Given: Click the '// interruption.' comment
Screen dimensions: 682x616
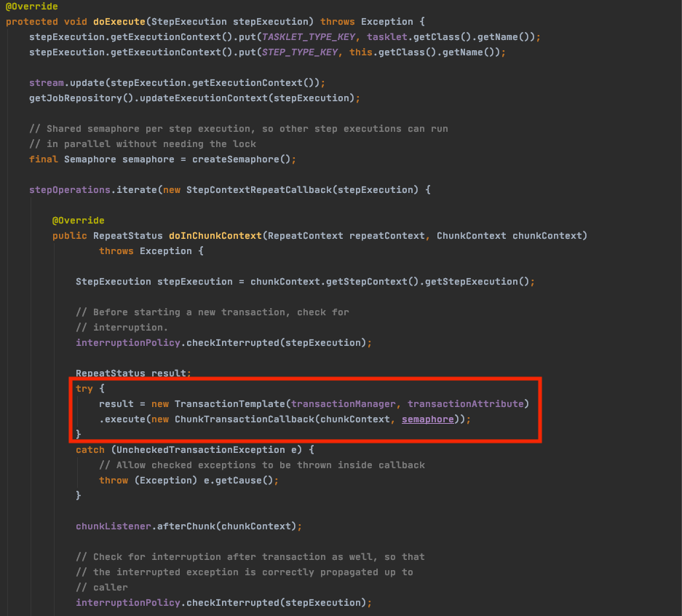Looking at the screenshot, I should pyautogui.click(x=122, y=327).
